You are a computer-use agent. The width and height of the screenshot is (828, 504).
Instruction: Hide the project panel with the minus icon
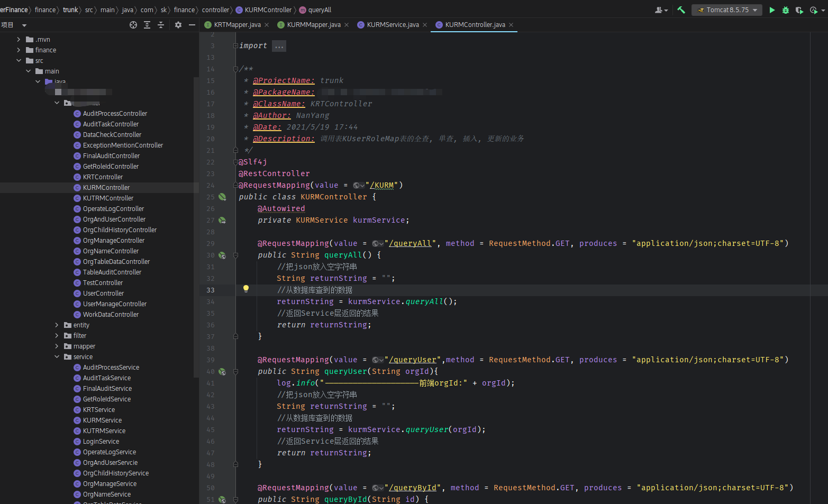[x=192, y=25]
